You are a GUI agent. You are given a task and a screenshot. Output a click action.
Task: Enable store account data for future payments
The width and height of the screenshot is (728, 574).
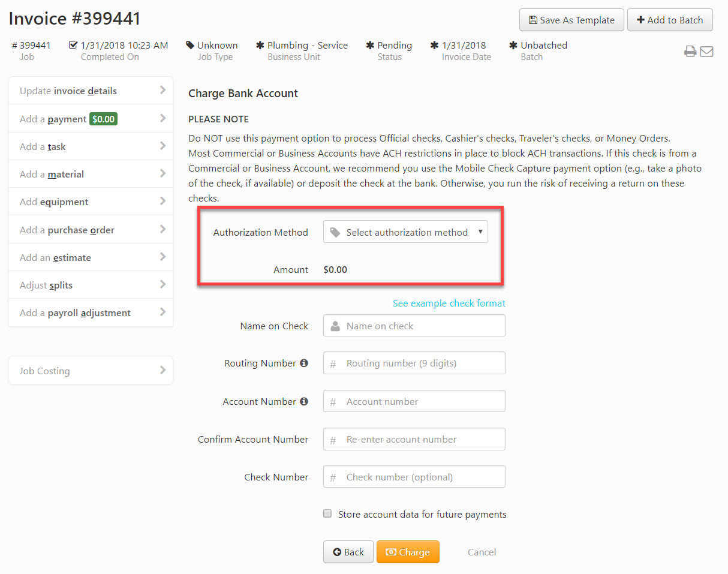click(327, 513)
